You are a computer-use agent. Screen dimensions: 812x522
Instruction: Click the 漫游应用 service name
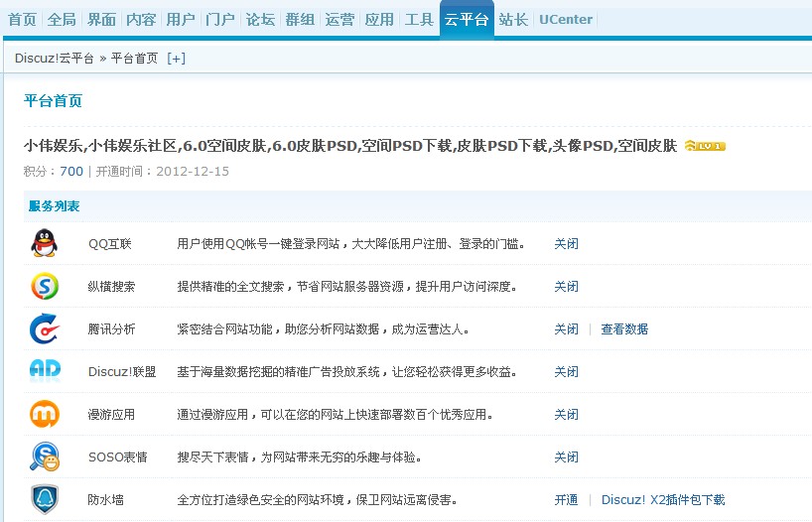(111, 414)
